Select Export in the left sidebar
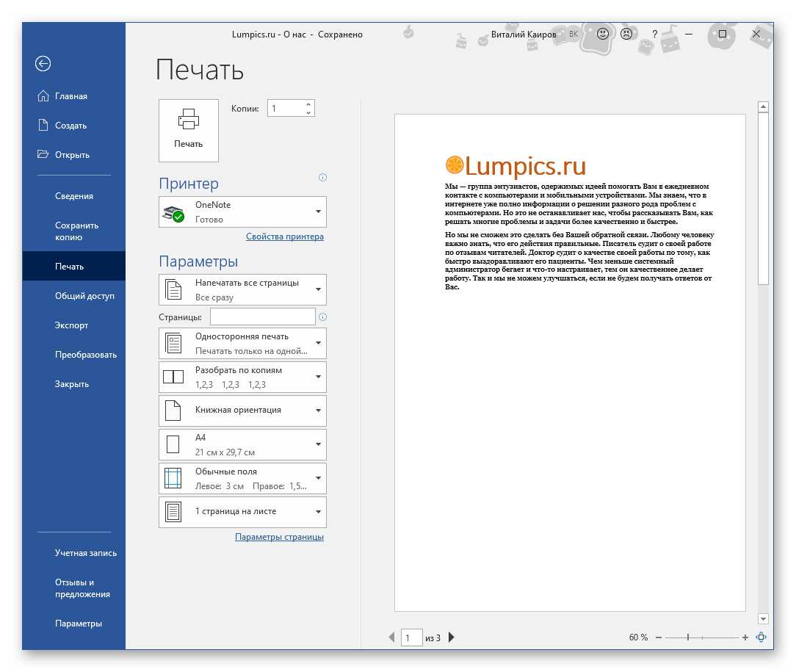Screen dimensions: 796x672 71,325
